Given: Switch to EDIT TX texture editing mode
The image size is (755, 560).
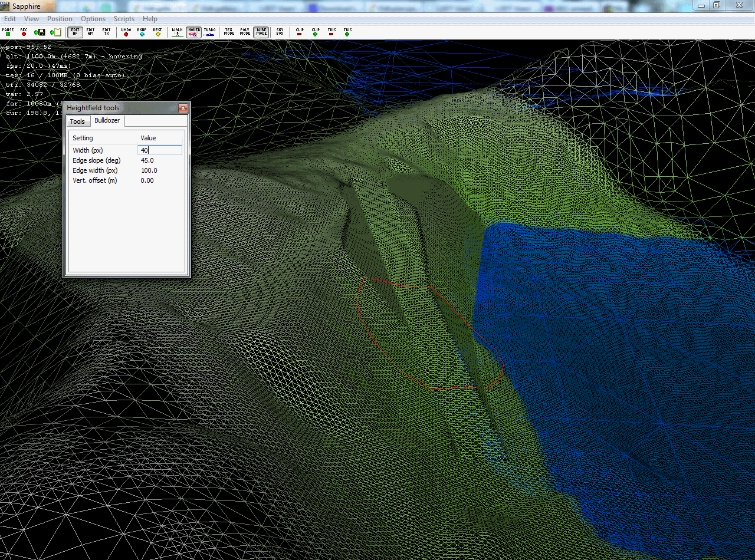Looking at the screenshot, I should click(x=106, y=32).
